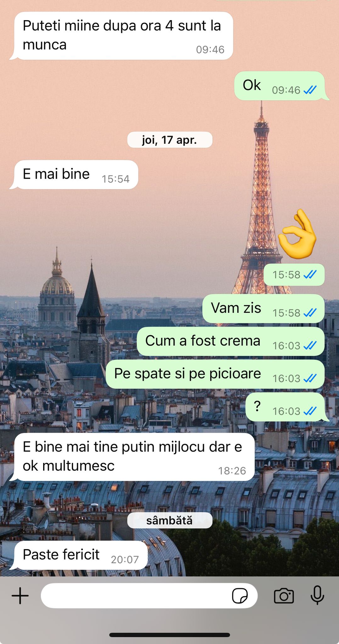Viewport: 339px width, 644px height.
Task: Tap the sticker icon in message field
Action: pos(240,596)
